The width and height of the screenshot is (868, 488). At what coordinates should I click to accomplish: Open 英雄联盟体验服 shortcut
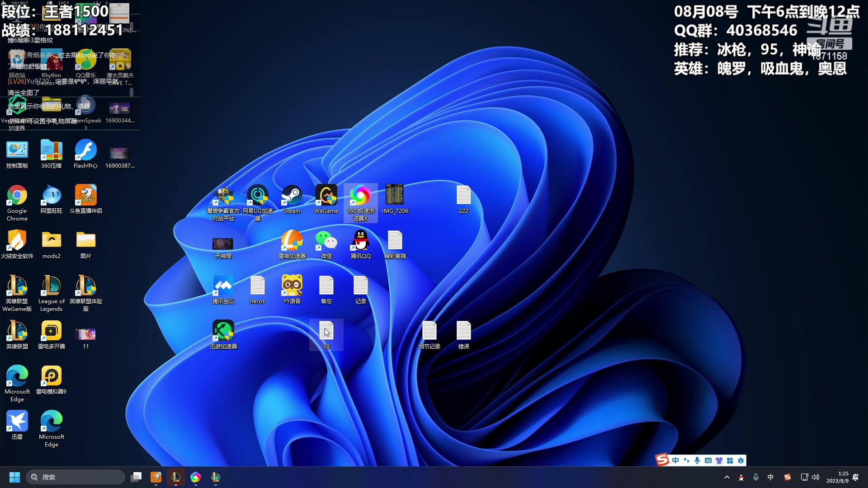coord(86,293)
